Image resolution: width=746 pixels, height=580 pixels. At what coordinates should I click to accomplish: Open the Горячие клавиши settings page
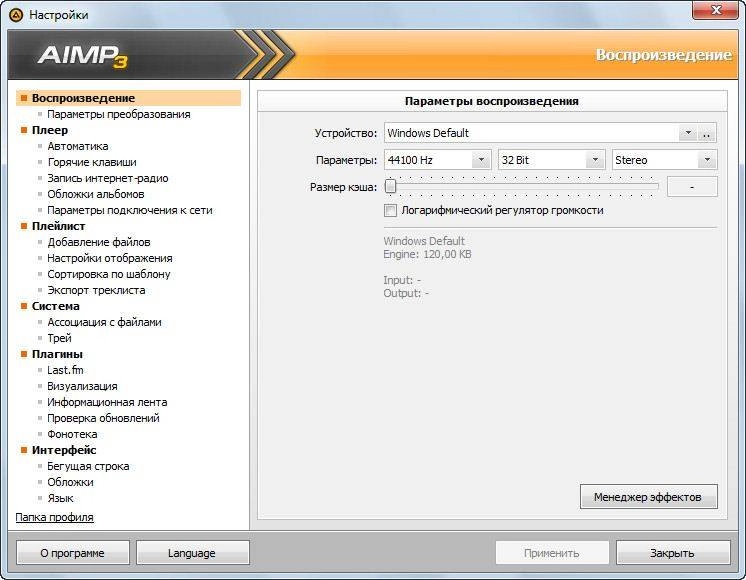point(92,162)
